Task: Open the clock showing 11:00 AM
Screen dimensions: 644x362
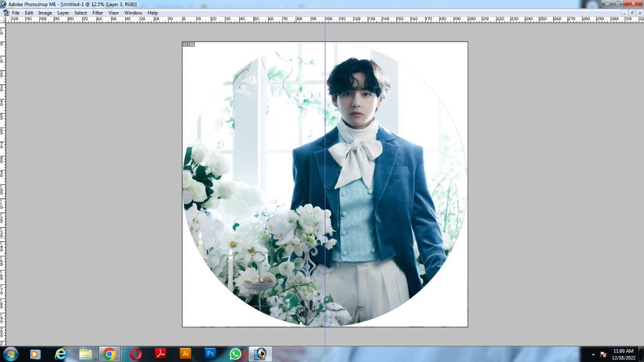Action: 623,354
